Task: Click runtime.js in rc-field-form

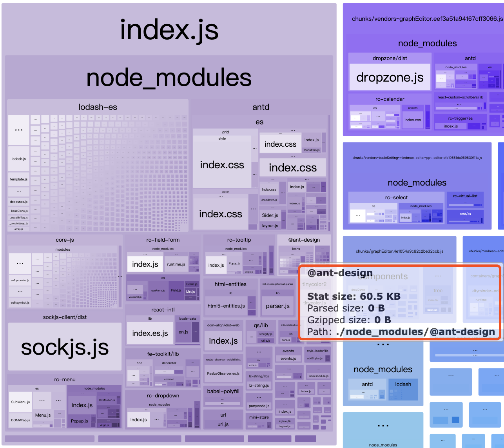Action: pos(176,264)
